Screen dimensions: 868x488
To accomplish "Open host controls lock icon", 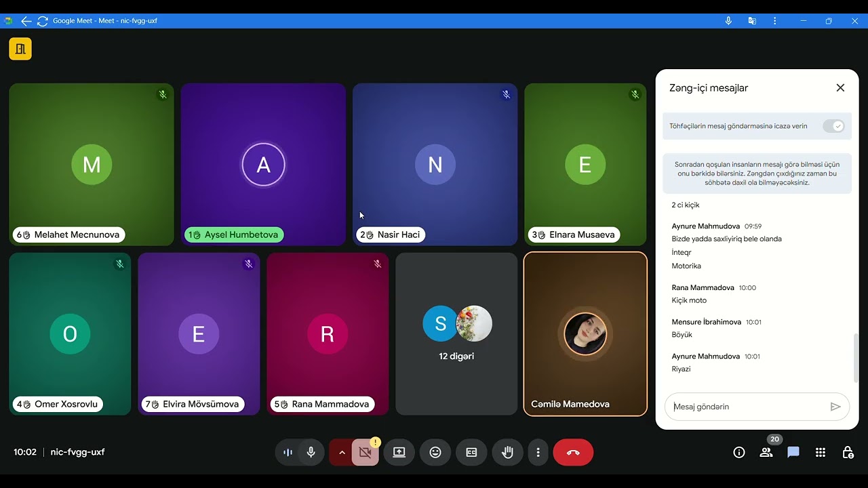I will tap(848, 452).
